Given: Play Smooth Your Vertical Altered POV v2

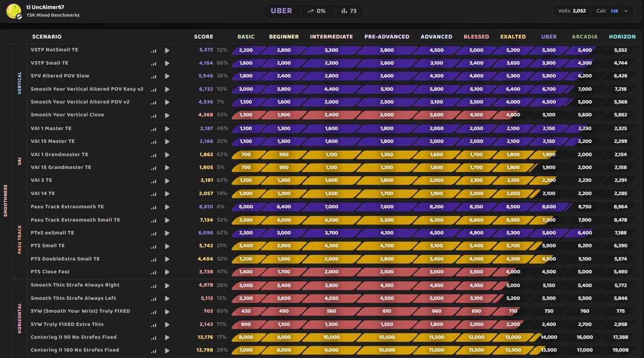Looking at the screenshot, I should tap(167, 102).
